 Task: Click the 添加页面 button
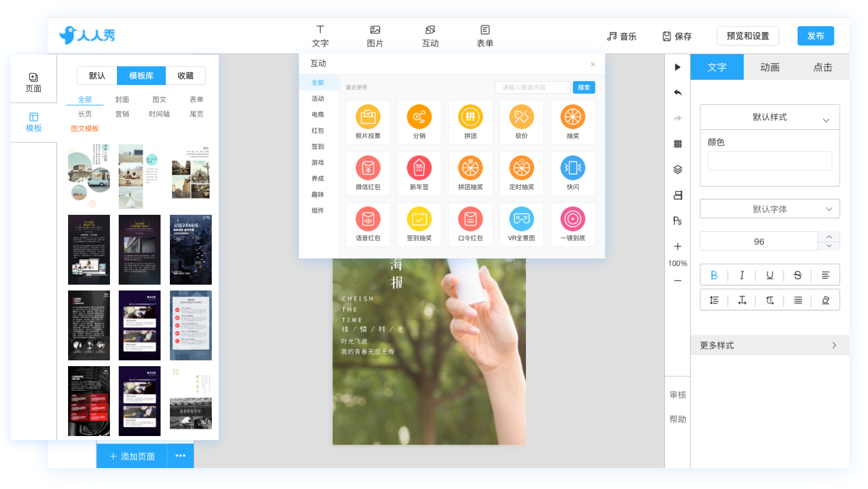[x=132, y=456]
